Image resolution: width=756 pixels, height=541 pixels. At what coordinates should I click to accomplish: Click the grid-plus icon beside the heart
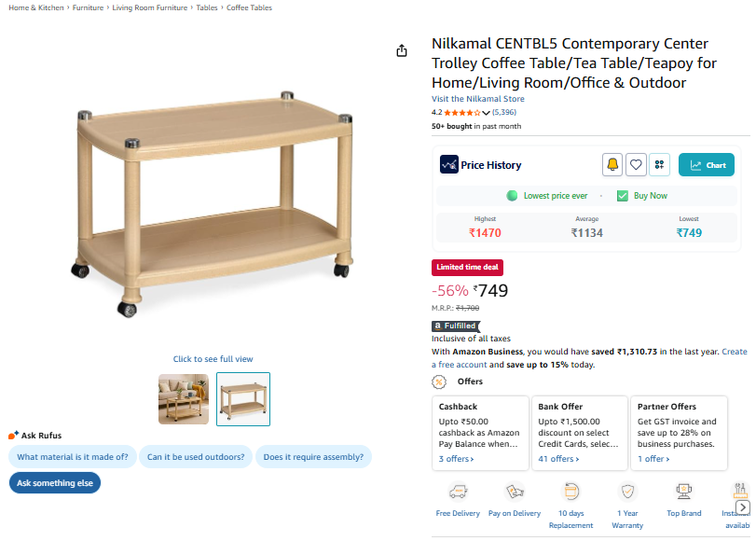[659, 165]
